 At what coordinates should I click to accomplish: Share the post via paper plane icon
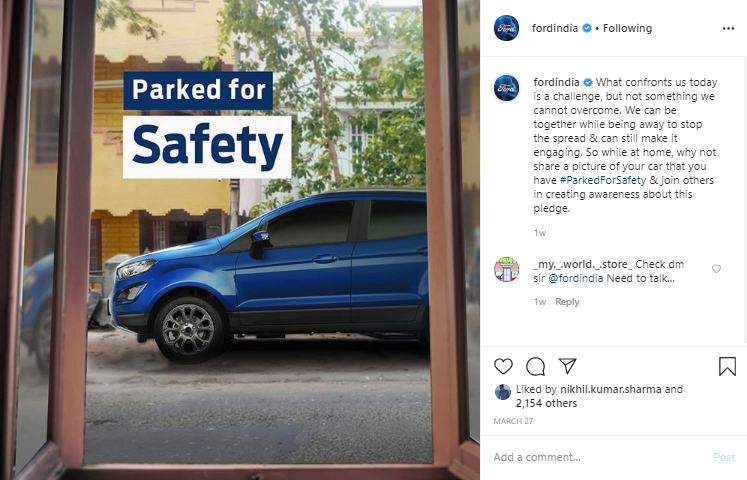pos(568,366)
